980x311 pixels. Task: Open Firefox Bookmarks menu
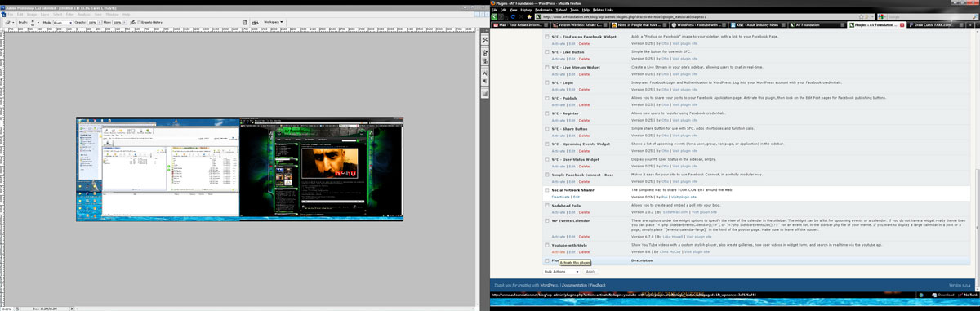coord(544,10)
